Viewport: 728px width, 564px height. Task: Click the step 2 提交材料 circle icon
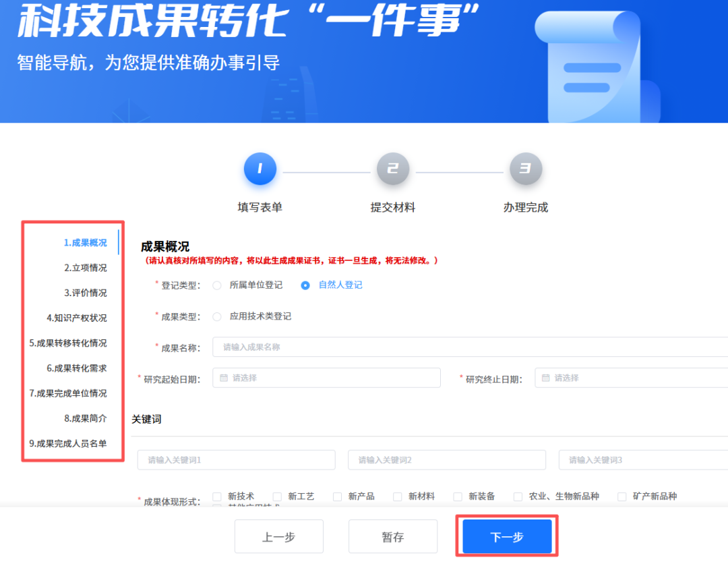[392, 169]
